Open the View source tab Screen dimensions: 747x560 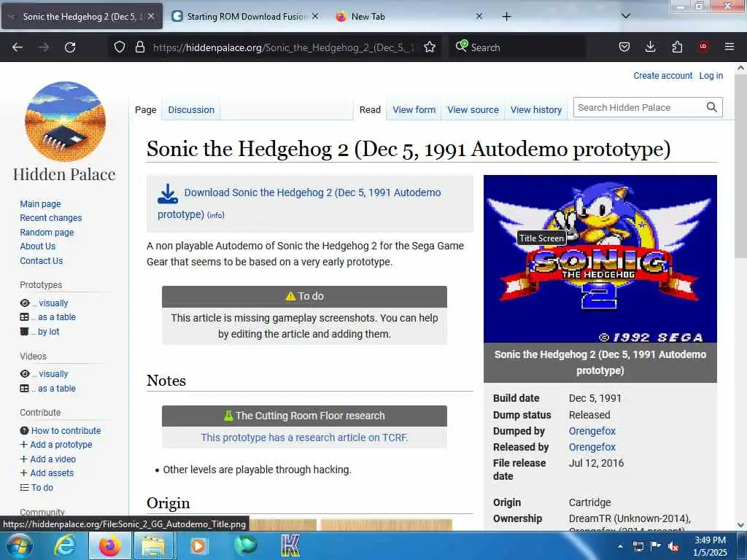click(x=473, y=110)
